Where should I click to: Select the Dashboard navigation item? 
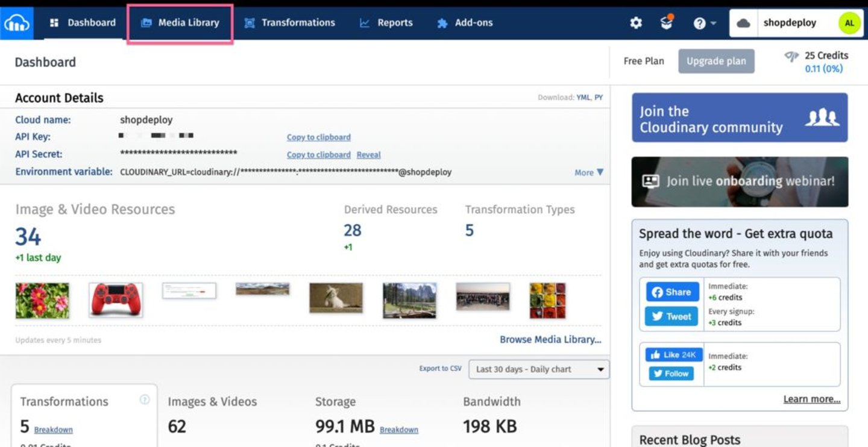(84, 22)
